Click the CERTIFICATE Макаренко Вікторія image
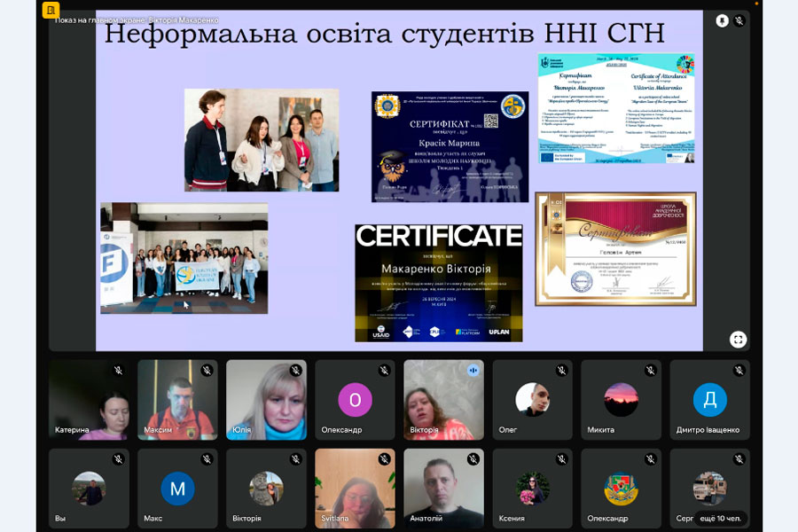798x532 pixels. coord(439,283)
